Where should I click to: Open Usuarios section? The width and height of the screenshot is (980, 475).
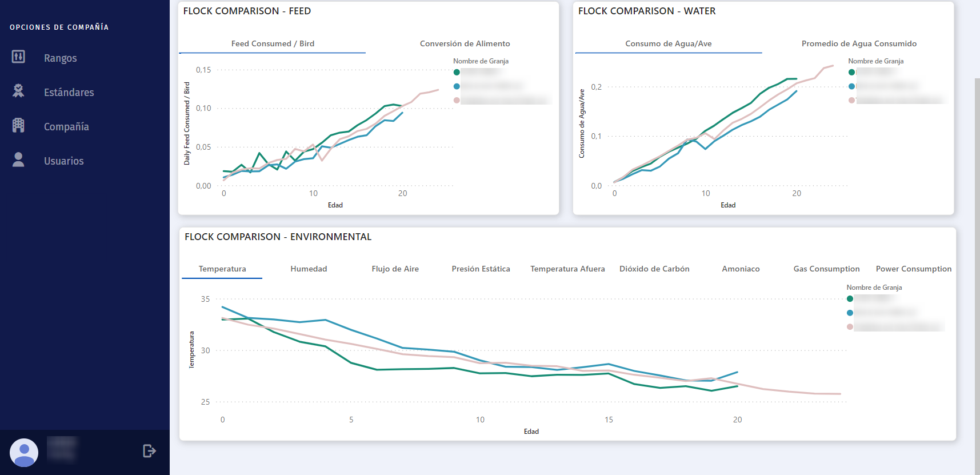tap(64, 161)
